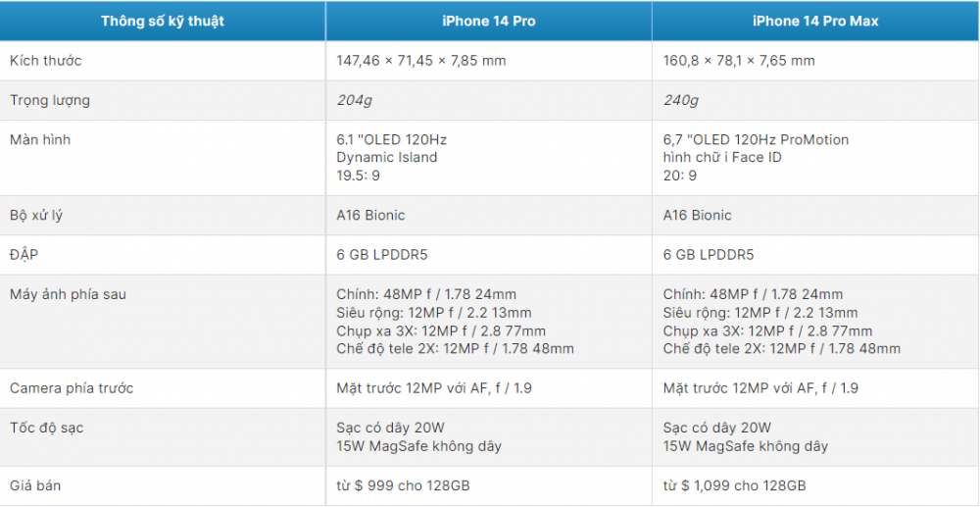Screen dimensions: 980x507
Task: Click the 240g weight value
Action: 681,100
